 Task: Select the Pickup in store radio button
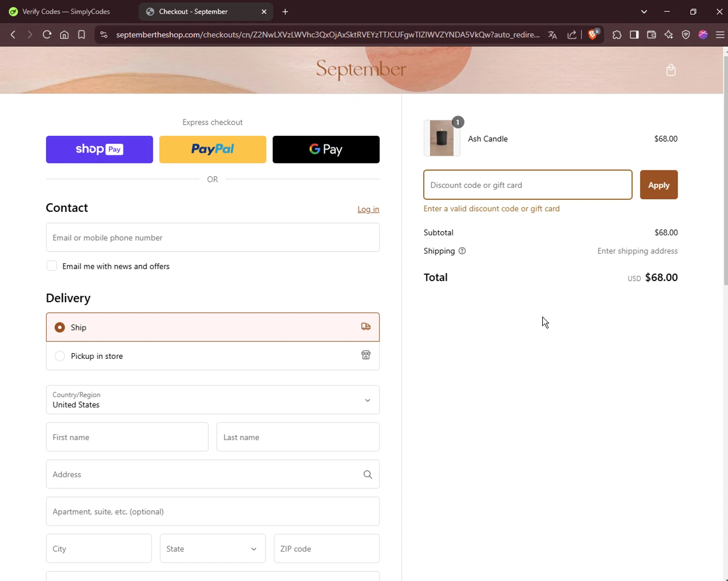coord(60,356)
